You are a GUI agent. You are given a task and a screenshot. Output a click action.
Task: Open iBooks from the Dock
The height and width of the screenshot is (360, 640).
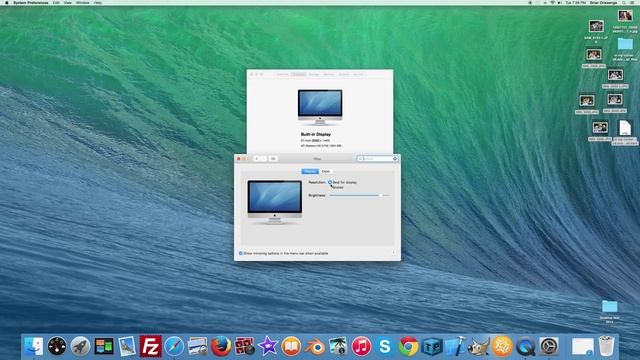point(291,346)
